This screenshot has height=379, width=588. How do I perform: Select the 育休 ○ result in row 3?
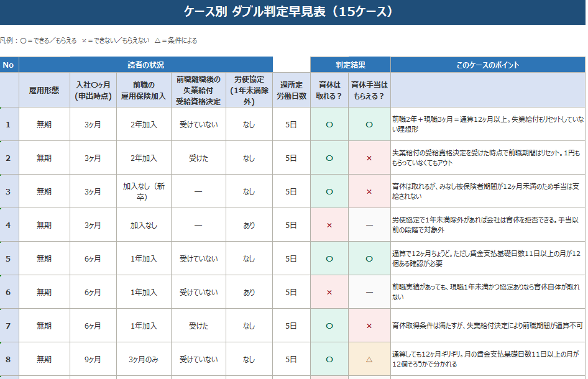[x=329, y=191]
